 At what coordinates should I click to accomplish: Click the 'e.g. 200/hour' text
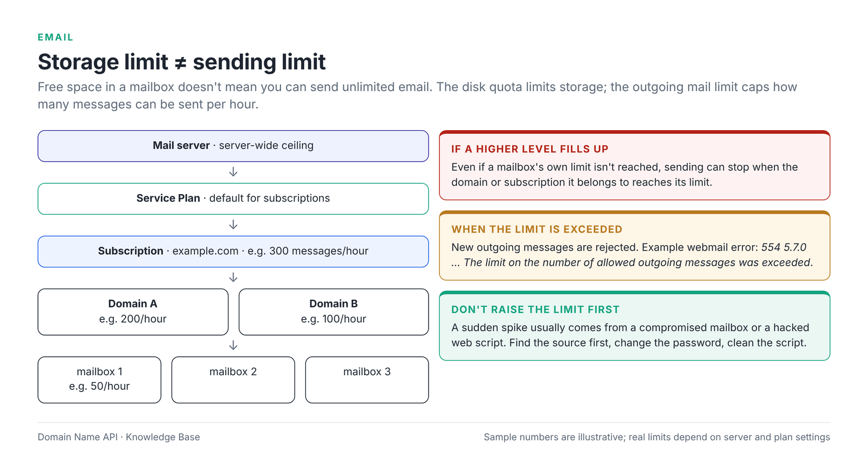[133, 319]
